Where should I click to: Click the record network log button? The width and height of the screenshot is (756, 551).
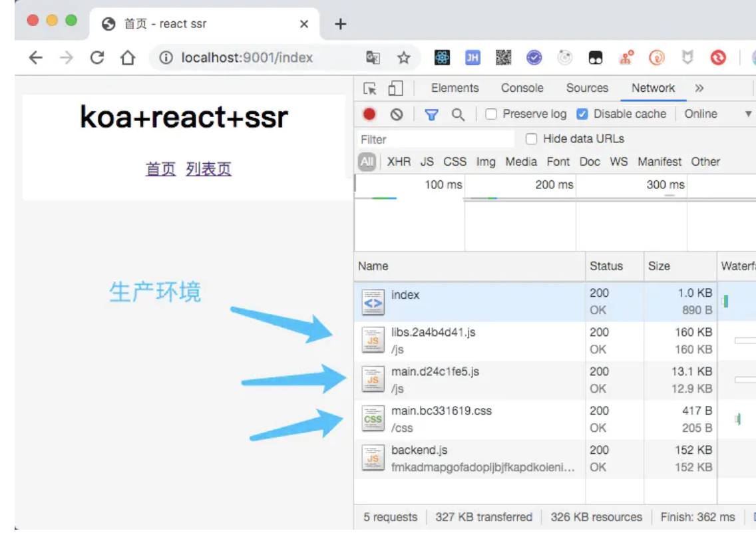[369, 114]
